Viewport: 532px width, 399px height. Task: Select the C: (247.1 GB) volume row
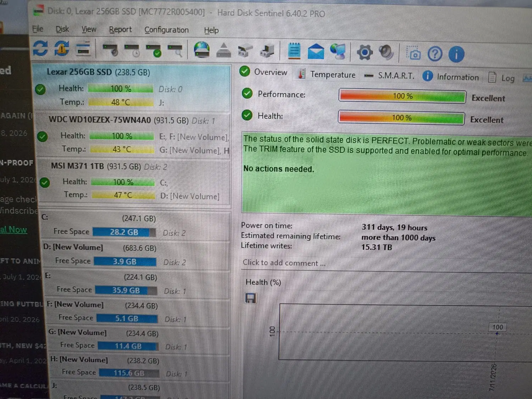135,225
